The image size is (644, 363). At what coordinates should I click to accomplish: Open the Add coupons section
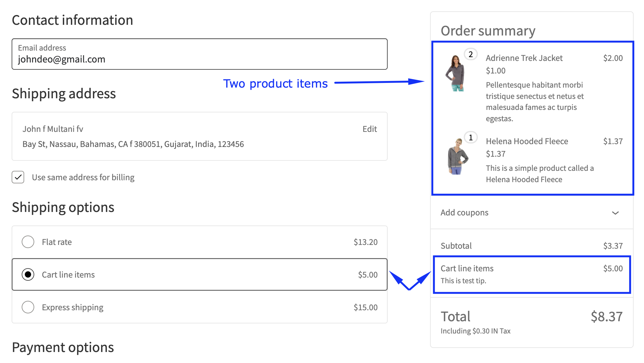pyautogui.click(x=464, y=213)
